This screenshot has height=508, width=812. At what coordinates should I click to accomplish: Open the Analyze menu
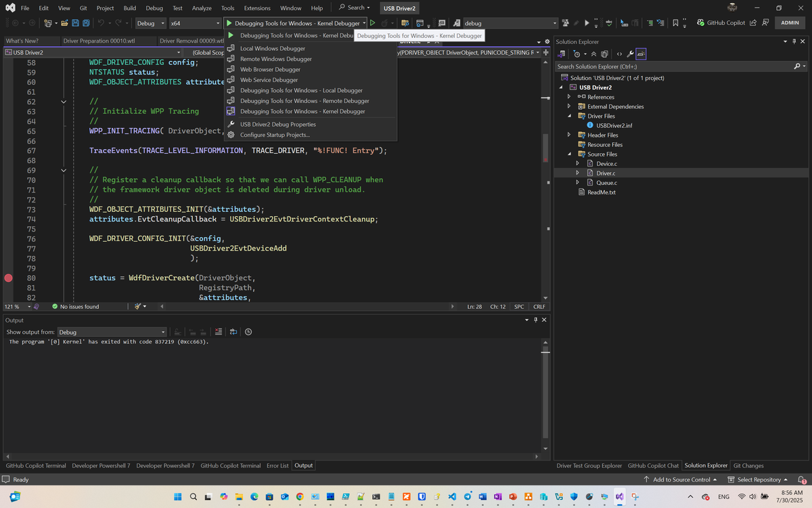tap(202, 8)
